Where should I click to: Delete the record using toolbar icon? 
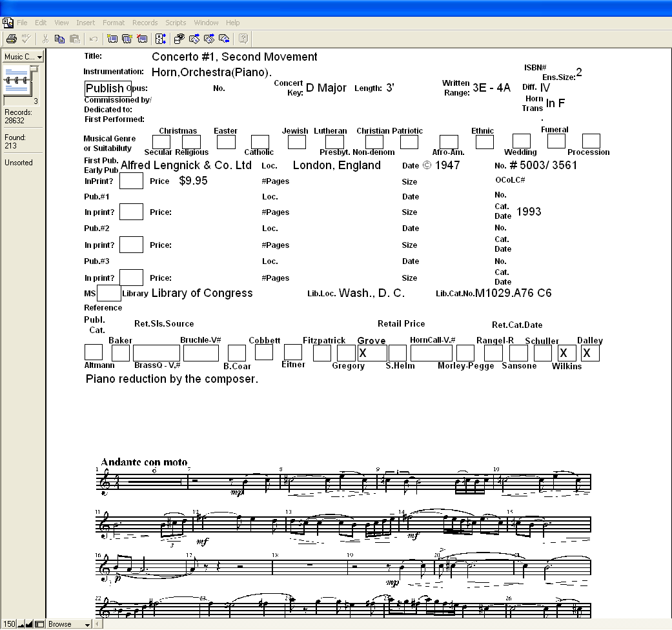point(142,39)
